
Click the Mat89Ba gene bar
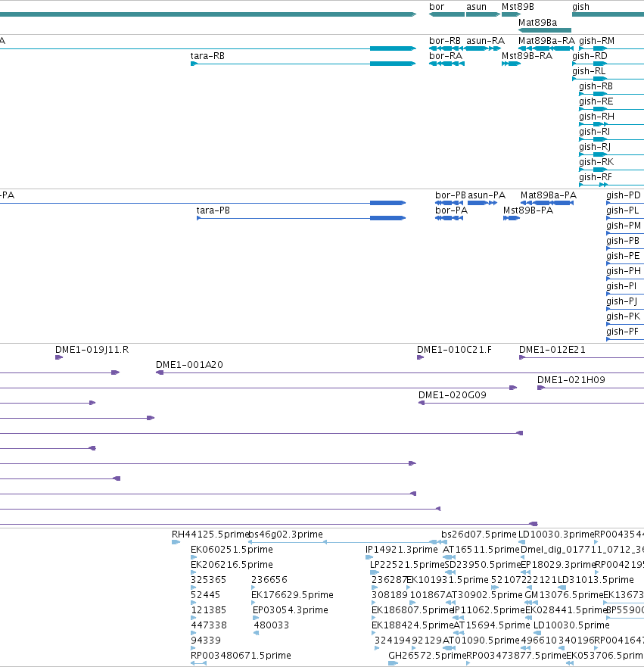pos(545,30)
